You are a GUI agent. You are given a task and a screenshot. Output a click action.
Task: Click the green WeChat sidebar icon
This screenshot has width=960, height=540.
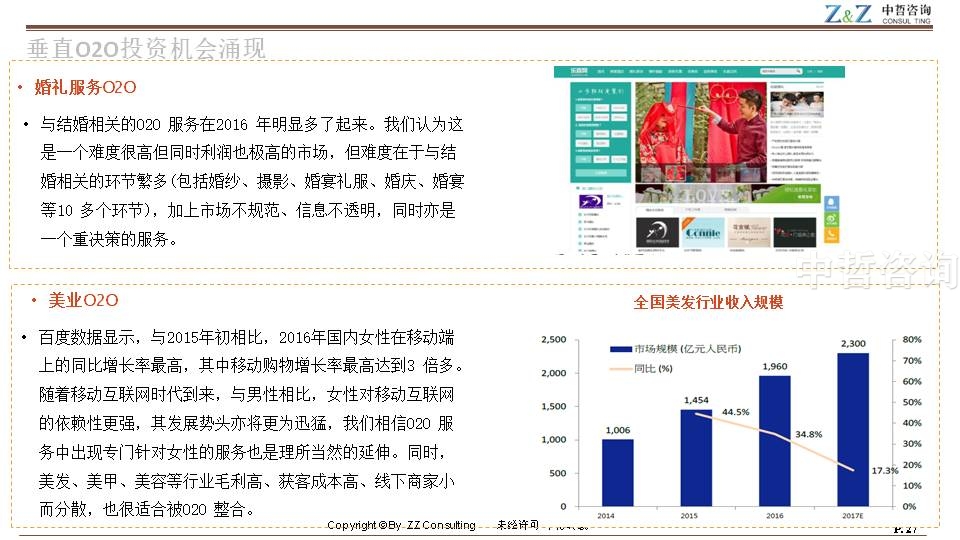[831, 219]
